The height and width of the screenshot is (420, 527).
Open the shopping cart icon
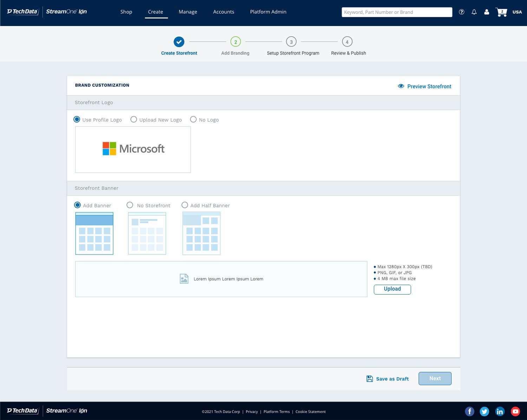(501, 12)
